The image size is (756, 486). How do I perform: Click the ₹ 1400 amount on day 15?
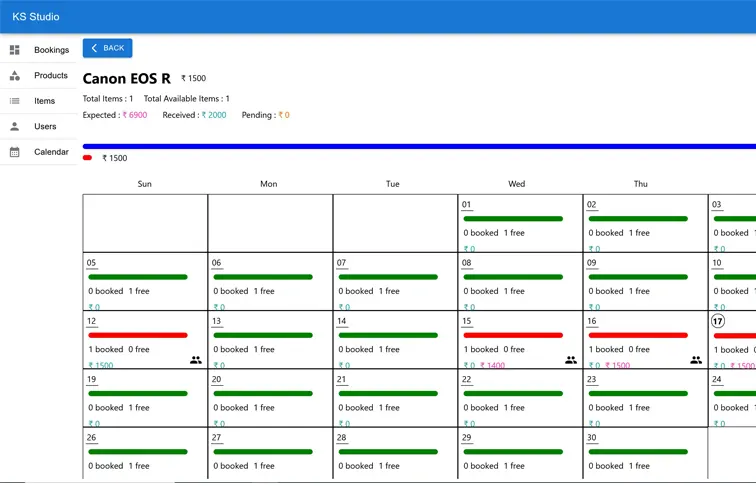coord(492,365)
